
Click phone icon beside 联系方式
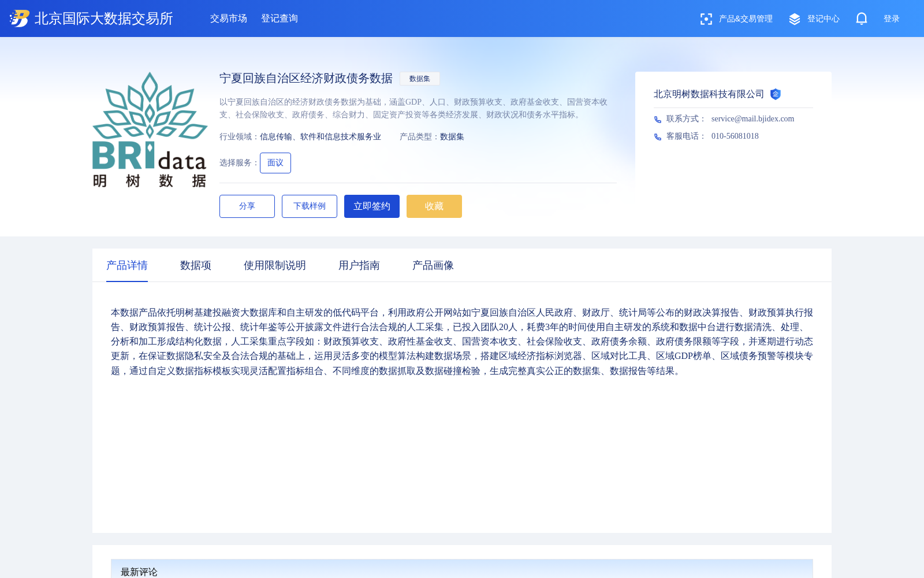point(658,119)
